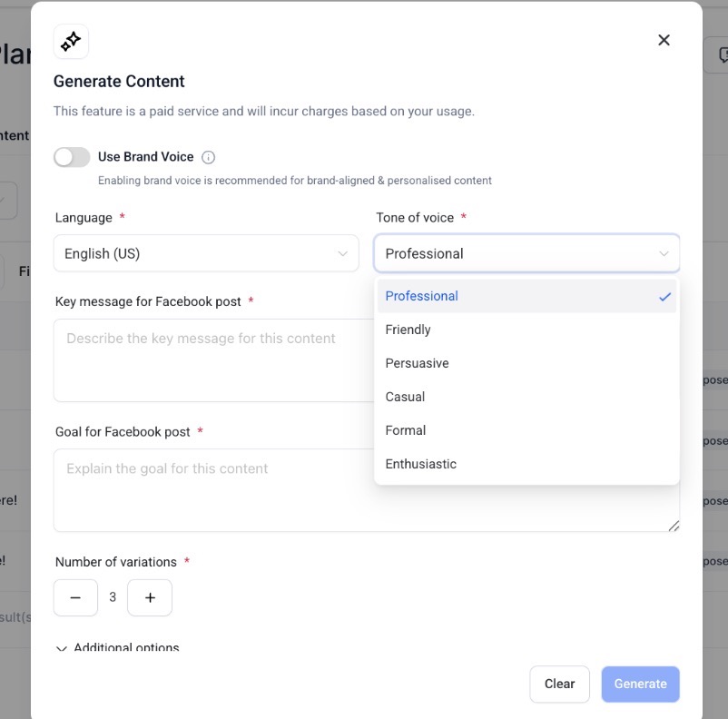The image size is (728, 719).
Task: Click the Brand Voice info icon
Action: (x=208, y=157)
